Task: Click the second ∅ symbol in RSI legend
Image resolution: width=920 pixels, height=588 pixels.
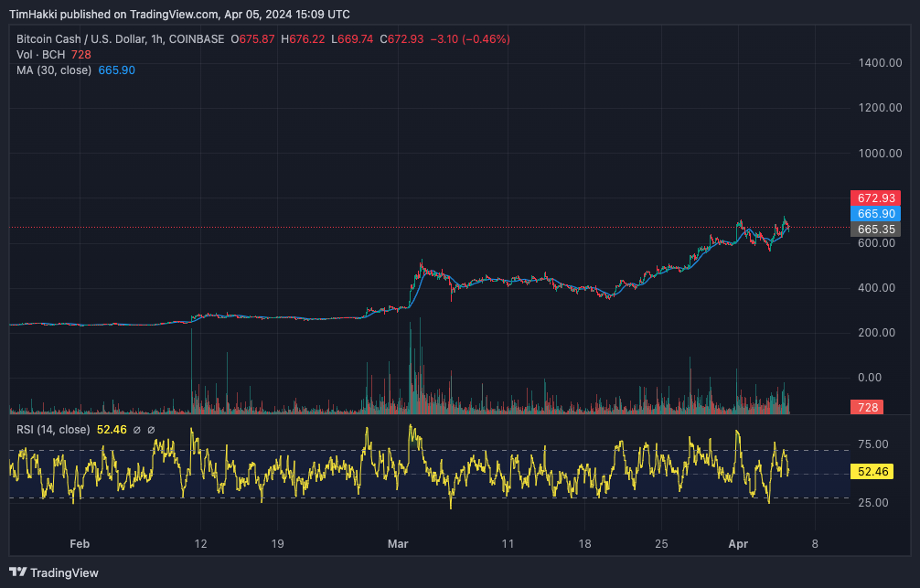Action: tap(151, 430)
